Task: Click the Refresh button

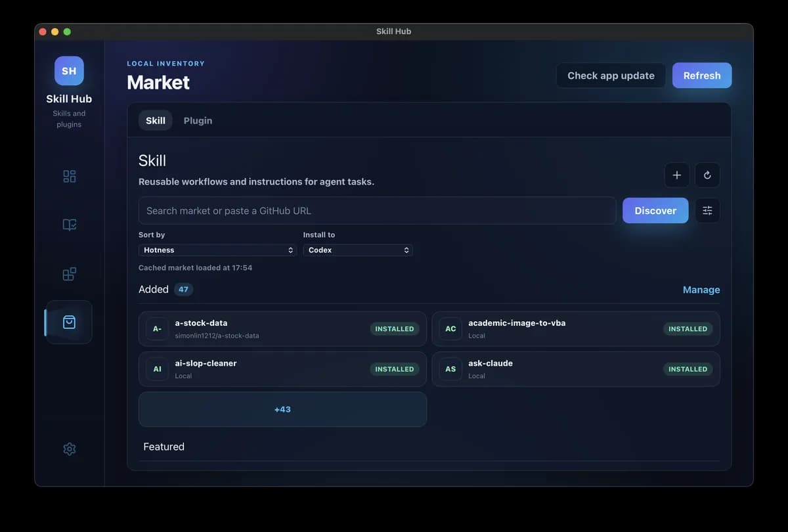Action: point(702,76)
